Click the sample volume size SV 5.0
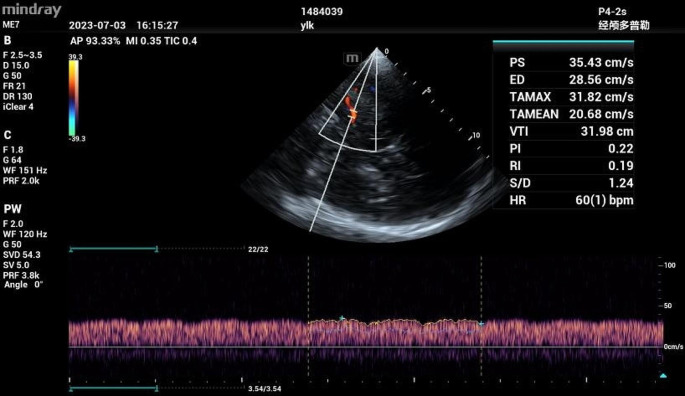Screen dimensions: 685x396 (16, 265)
